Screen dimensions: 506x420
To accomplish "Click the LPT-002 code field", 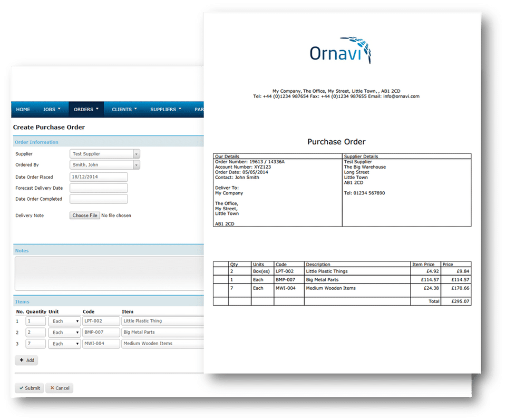I will click(x=101, y=321).
